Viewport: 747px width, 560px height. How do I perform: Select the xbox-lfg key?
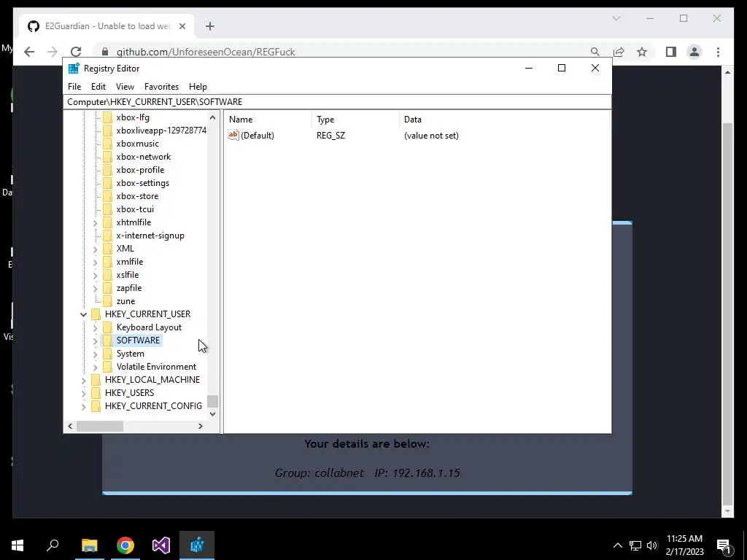pyautogui.click(x=133, y=117)
